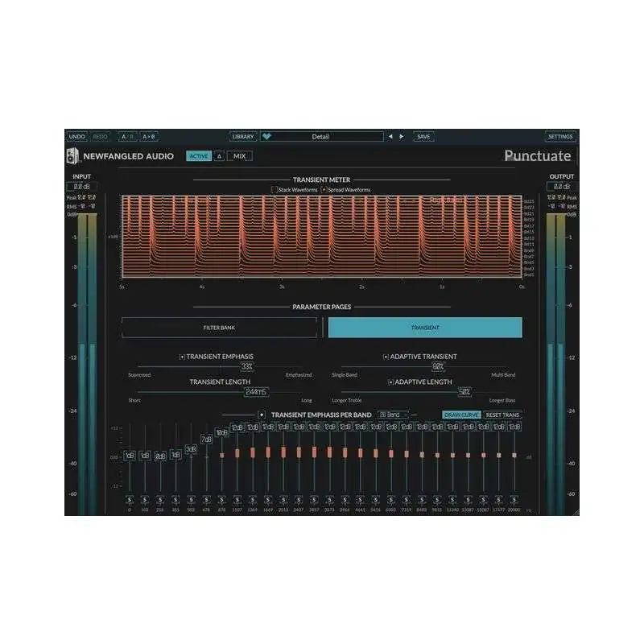Click the Punctuate plugin title
Screen dimensions: 644x644
pyautogui.click(x=538, y=156)
